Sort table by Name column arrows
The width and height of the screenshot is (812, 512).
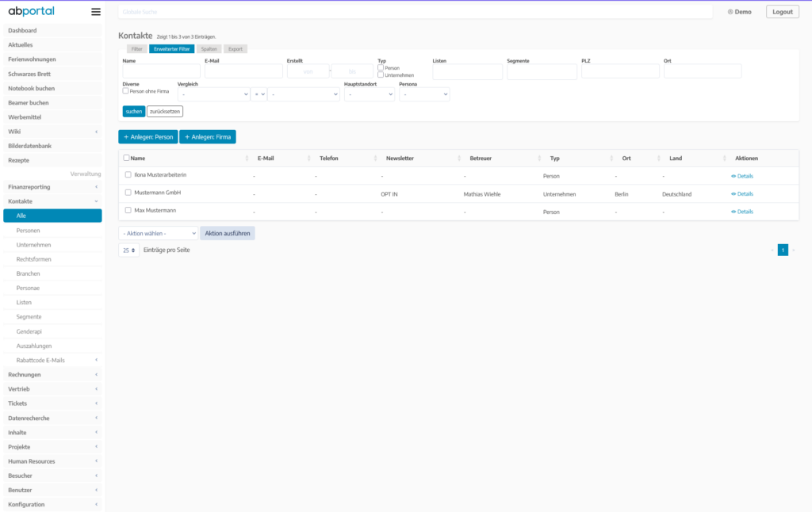tap(244, 159)
